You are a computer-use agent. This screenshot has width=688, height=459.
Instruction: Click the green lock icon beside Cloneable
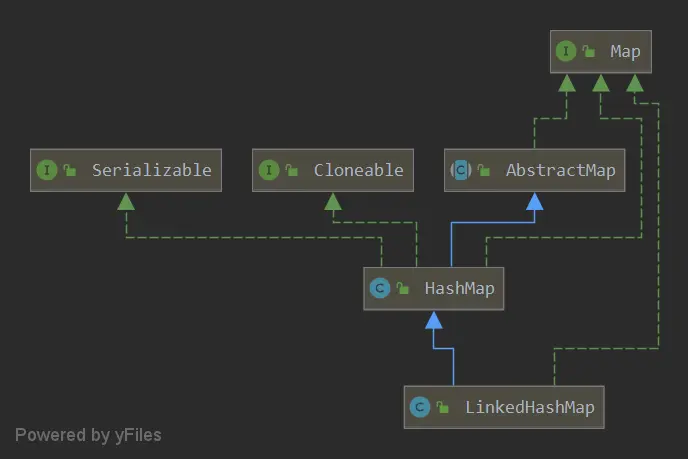pyautogui.click(x=292, y=170)
